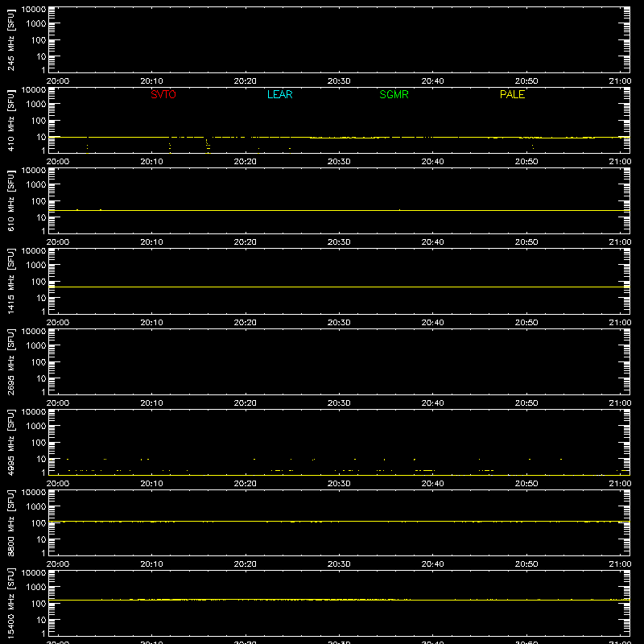
Task: Click 20:00 time label under 245 MHz panel
Action: coord(58,81)
